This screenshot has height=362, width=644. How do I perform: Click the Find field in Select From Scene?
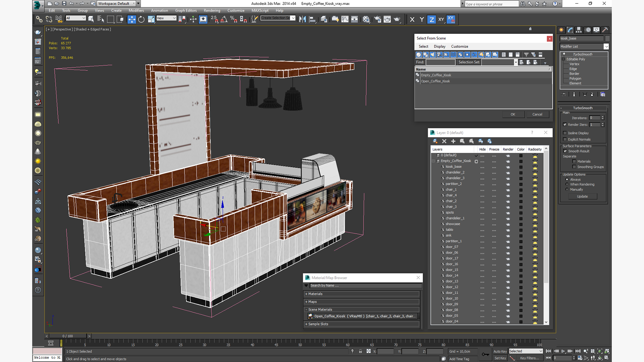440,62
